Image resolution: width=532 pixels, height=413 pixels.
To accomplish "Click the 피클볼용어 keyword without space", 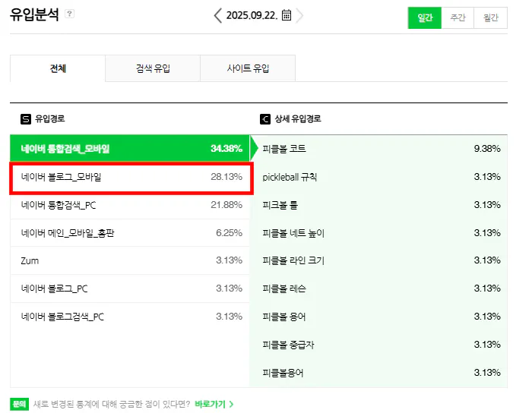I will tap(283, 373).
